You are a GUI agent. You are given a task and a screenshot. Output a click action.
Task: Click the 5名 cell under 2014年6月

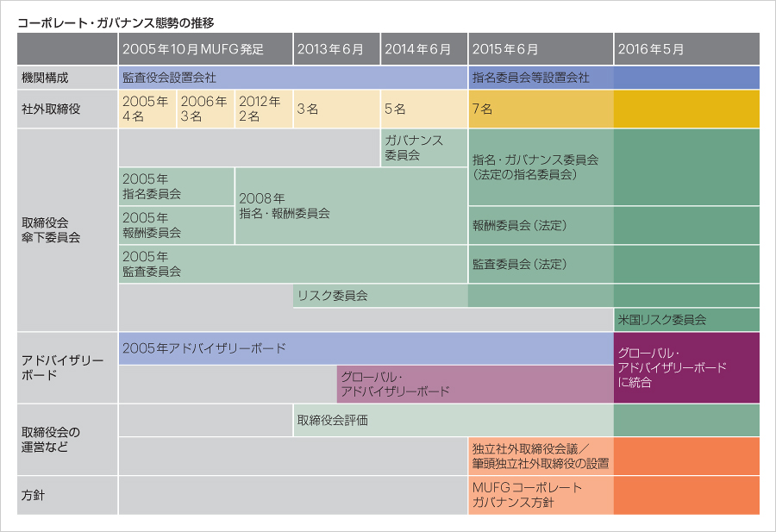pos(424,109)
